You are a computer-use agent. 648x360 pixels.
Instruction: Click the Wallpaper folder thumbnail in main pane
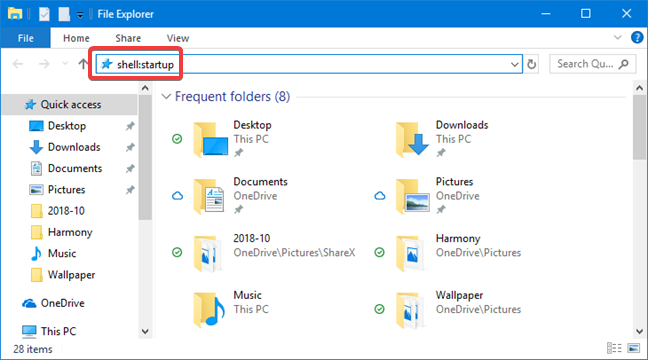click(411, 310)
